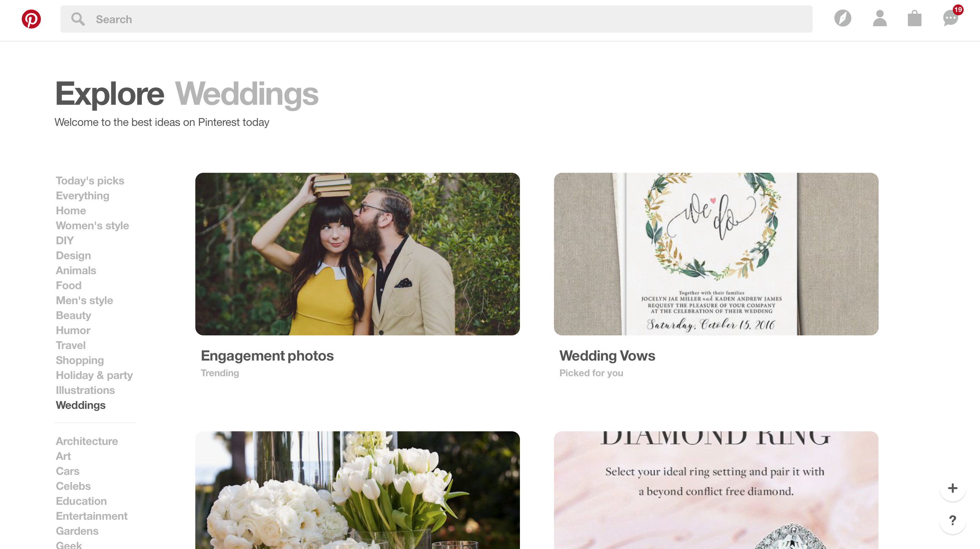The height and width of the screenshot is (549, 980).
Task: Open the profile person icon
Action: click(880, 18)
